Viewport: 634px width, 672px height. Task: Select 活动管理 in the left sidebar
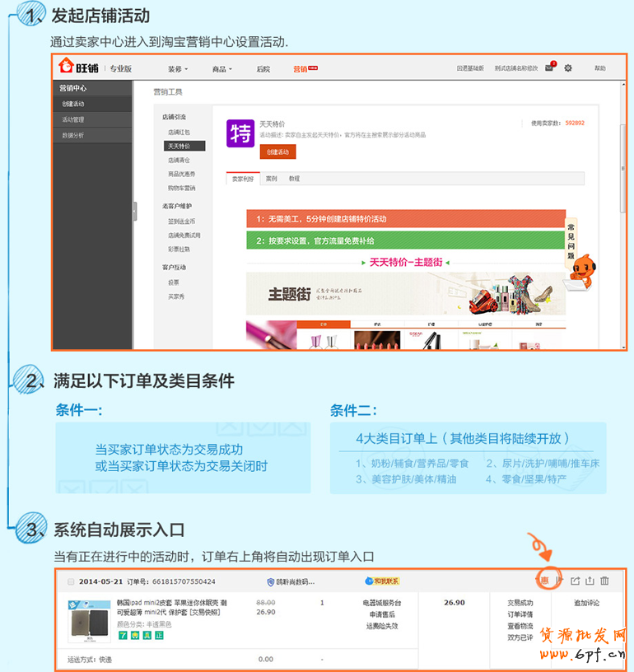[x=92, y=119]
